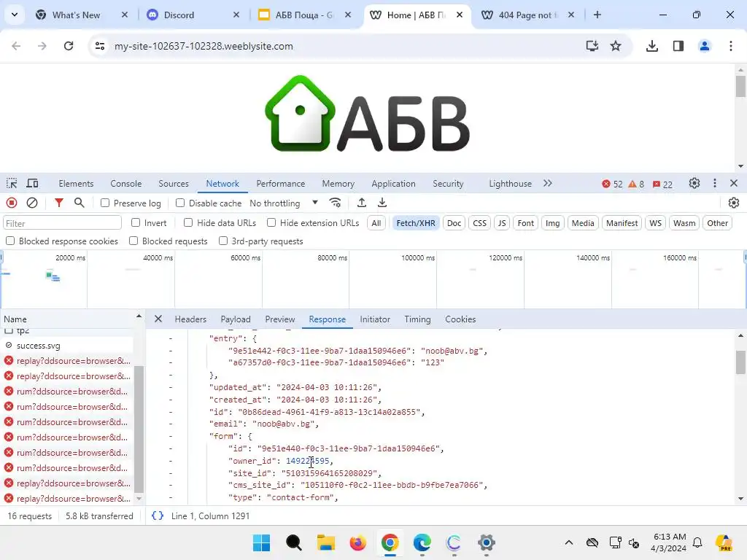Sort by Name column arrow
The height and width of the screenshot is (560, 747).
tap(139, 316)
